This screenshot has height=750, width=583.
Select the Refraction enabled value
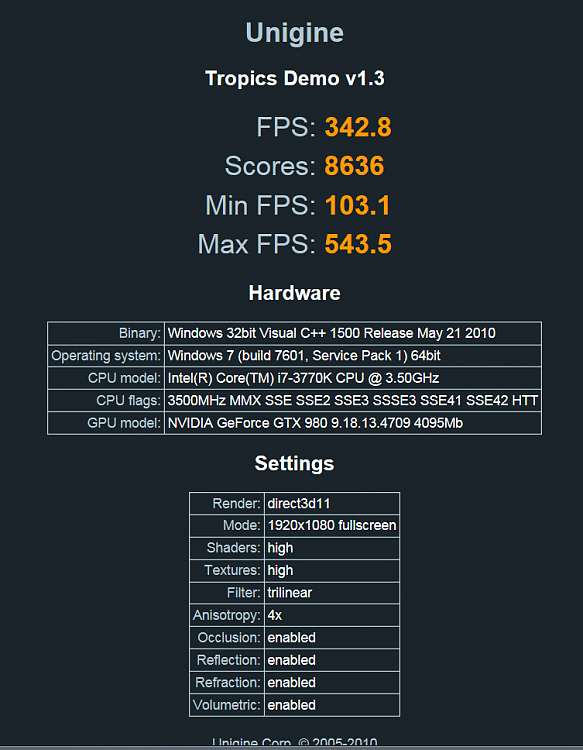(291, 683)
